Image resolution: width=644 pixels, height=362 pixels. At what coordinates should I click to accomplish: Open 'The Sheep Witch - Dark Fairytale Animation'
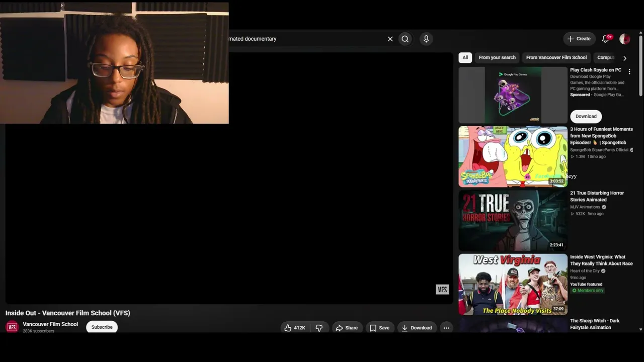(595, 324)
